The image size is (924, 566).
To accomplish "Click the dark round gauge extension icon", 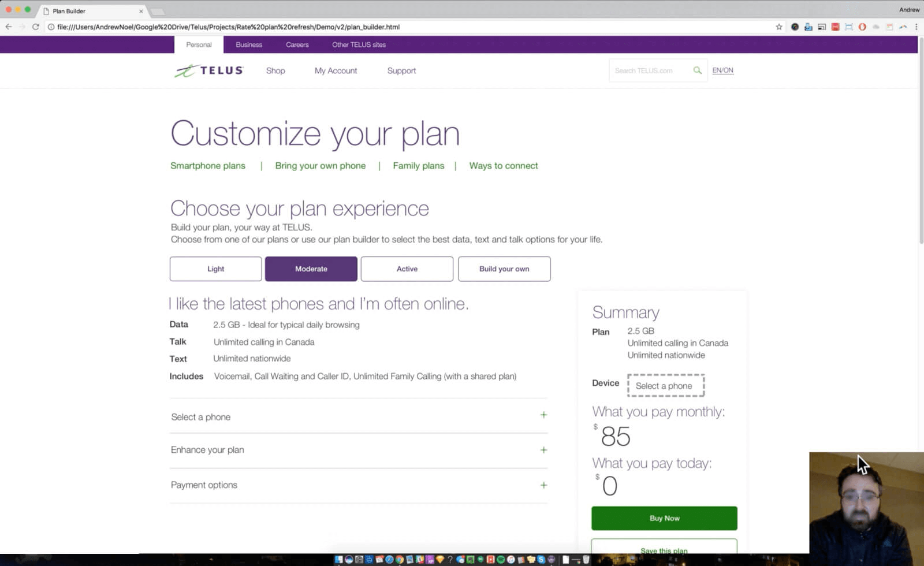I will click(x=795, y=27).
